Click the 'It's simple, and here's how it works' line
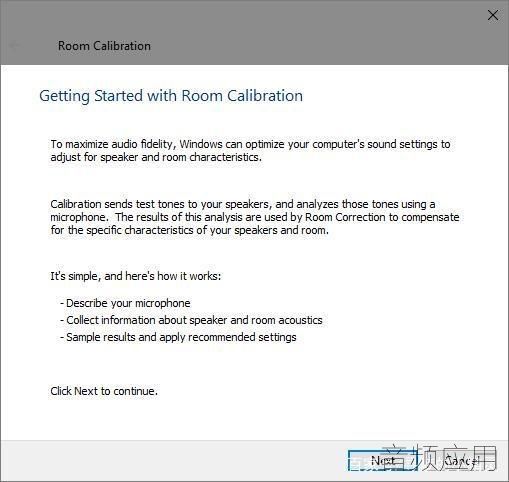The width and height of the screenshot is (509, 482). pyautogui.click(x=136, y=276)
